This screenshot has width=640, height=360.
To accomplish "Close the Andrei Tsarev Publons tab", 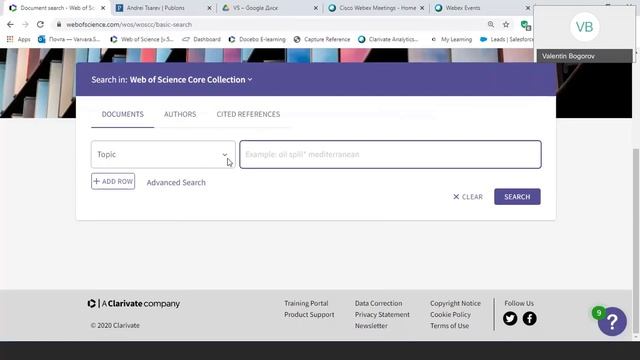I will click(x=209, y=8).
